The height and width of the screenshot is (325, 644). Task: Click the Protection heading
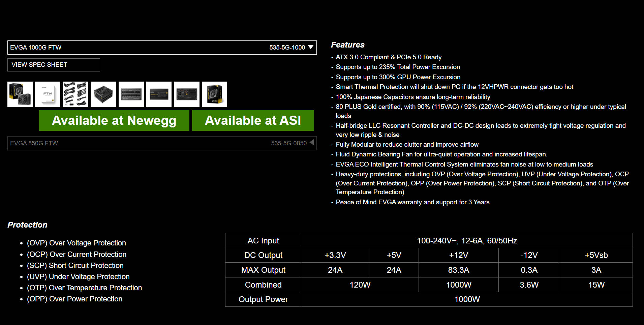point(27,225)
